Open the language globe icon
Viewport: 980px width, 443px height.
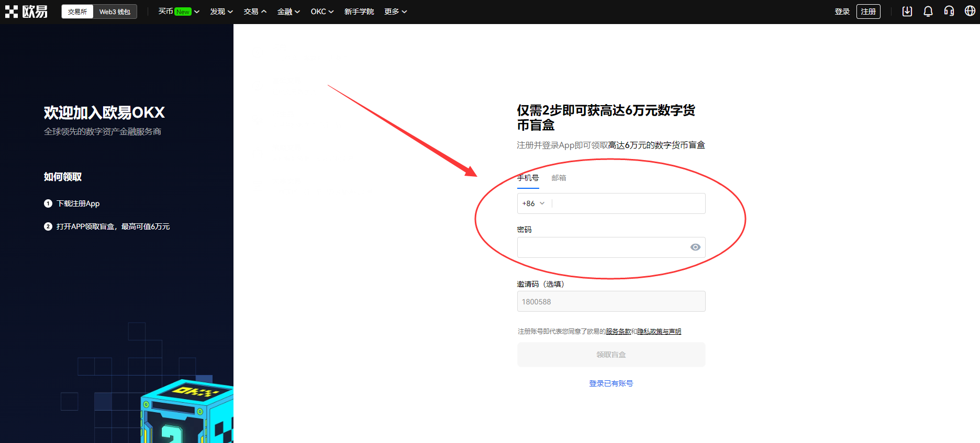point(970,12)
